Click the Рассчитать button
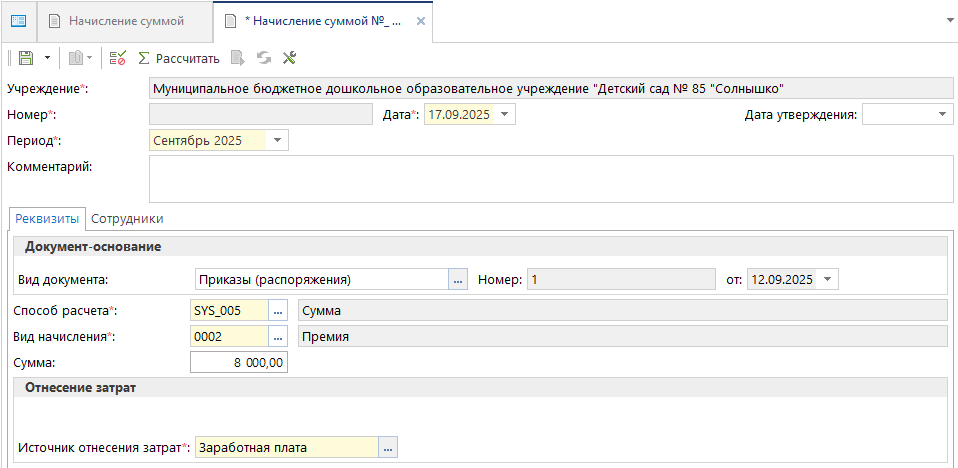The width and height of the screenshot is (958, 468). tap(178, 58)
